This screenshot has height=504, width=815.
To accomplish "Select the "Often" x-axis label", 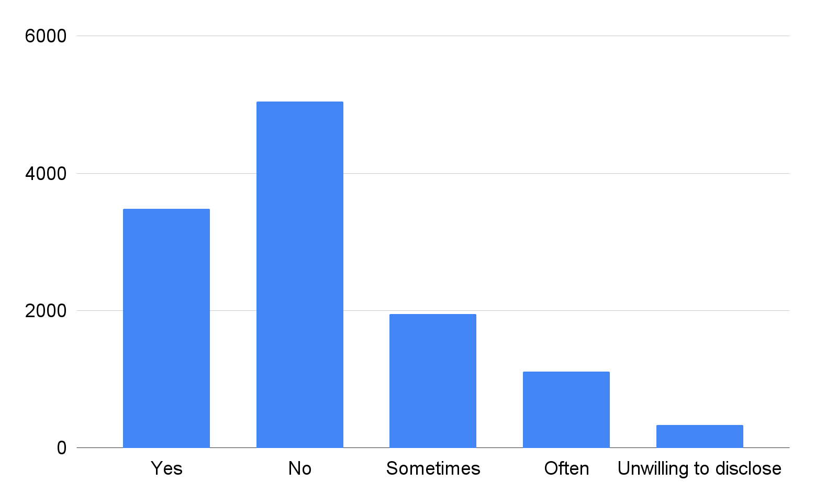I will [566, 468].
